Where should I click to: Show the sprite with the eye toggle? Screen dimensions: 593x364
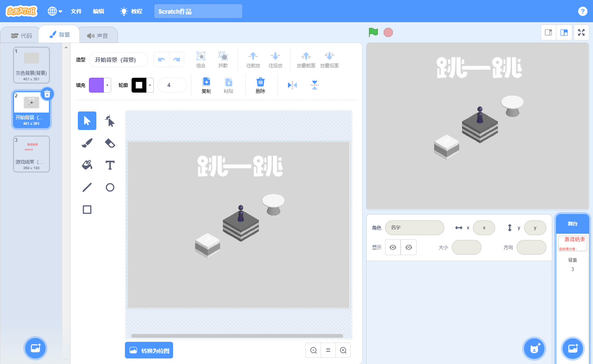click(393, 247)
